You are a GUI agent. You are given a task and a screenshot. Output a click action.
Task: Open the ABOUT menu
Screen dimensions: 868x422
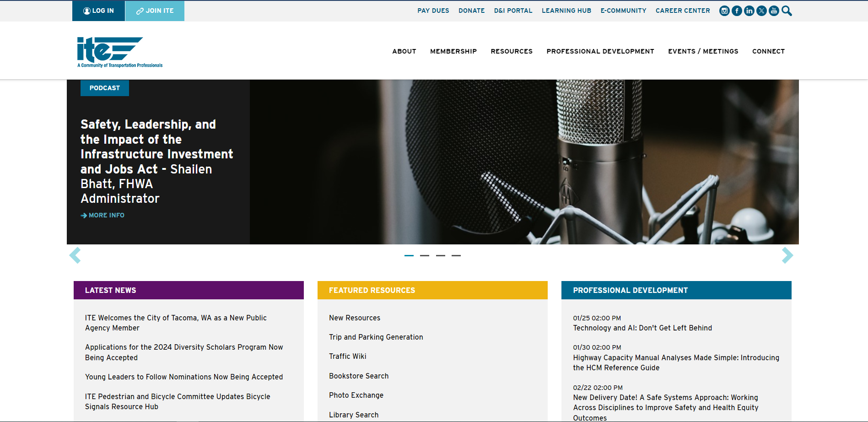(404, 51)
